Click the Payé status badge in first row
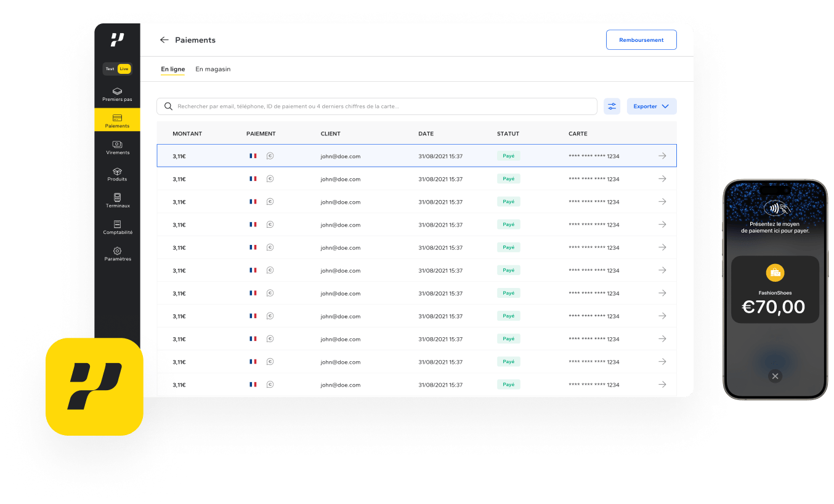This screenshot has height=504, width=834. tap(508, 156)
